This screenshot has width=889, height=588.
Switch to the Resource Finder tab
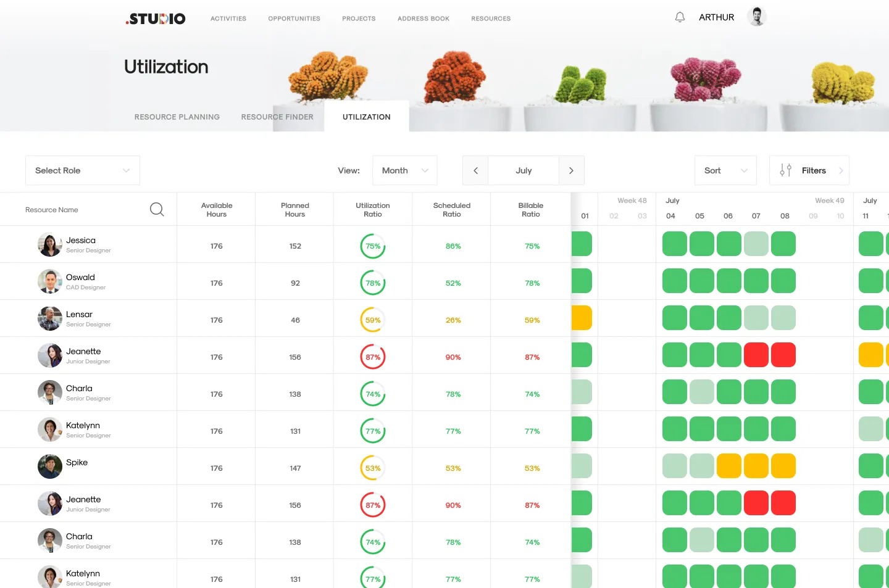pyautogui.click(x=277, y=117)
